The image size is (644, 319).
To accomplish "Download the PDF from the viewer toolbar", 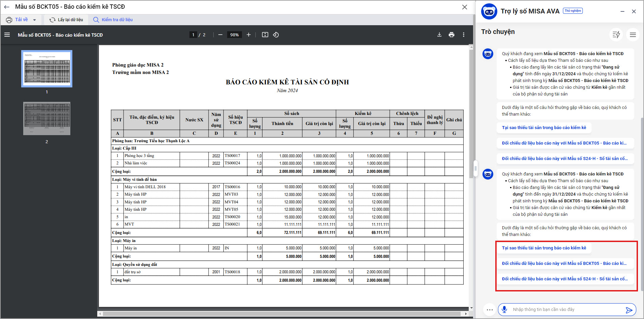I will click(439, 35).
